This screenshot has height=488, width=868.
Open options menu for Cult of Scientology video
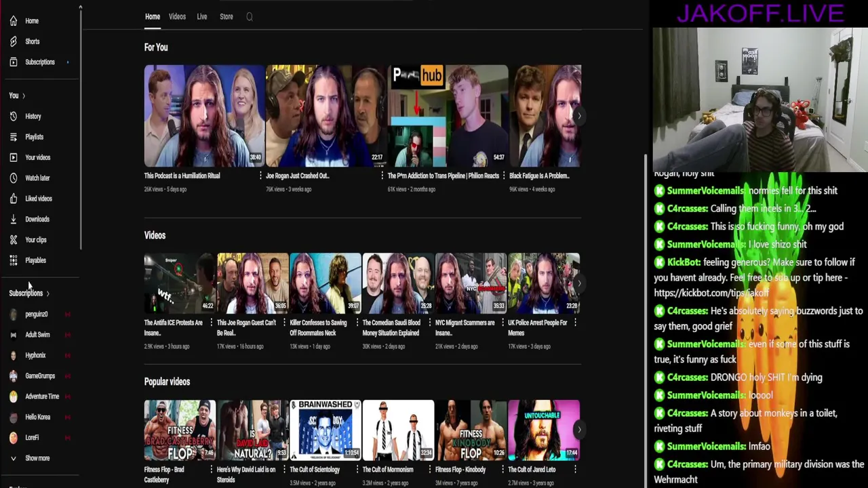357,469
